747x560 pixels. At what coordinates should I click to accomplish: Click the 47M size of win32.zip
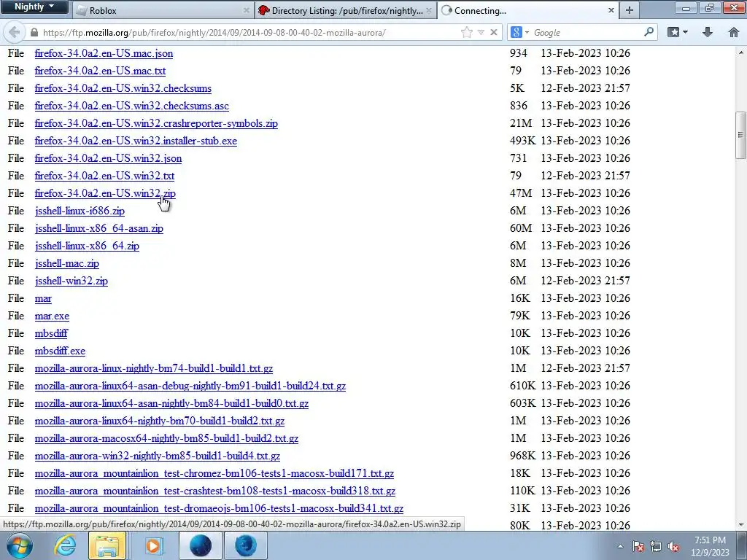tap(521, 193)
